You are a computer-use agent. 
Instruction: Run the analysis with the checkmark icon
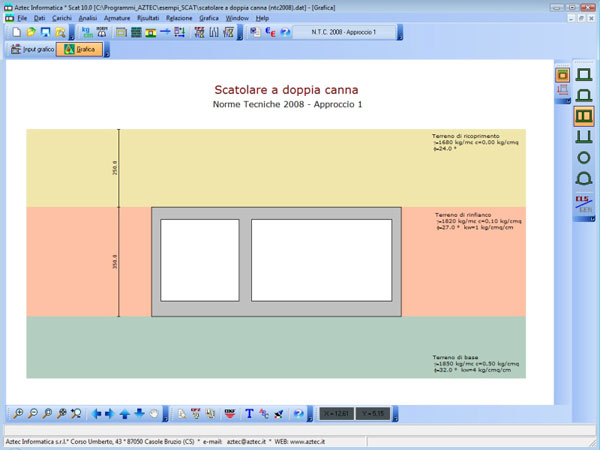[228, 33]
